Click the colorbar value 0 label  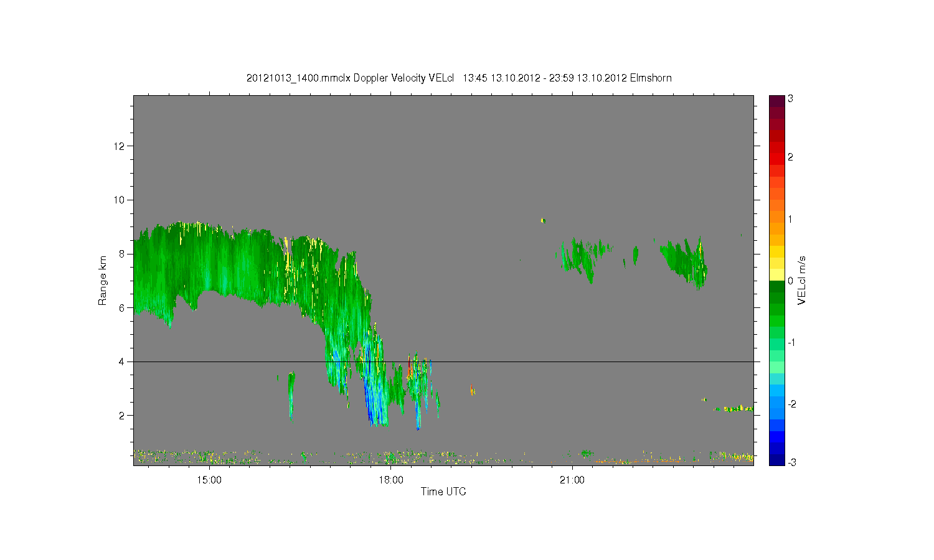pos(790,281)
